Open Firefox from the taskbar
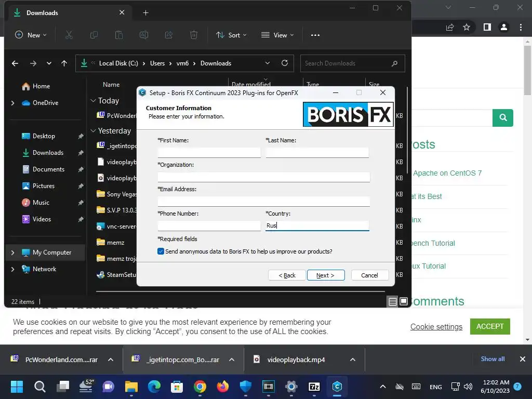Viewport: 532px width, 399px height. pyautogui.click(x=222, y=387)
